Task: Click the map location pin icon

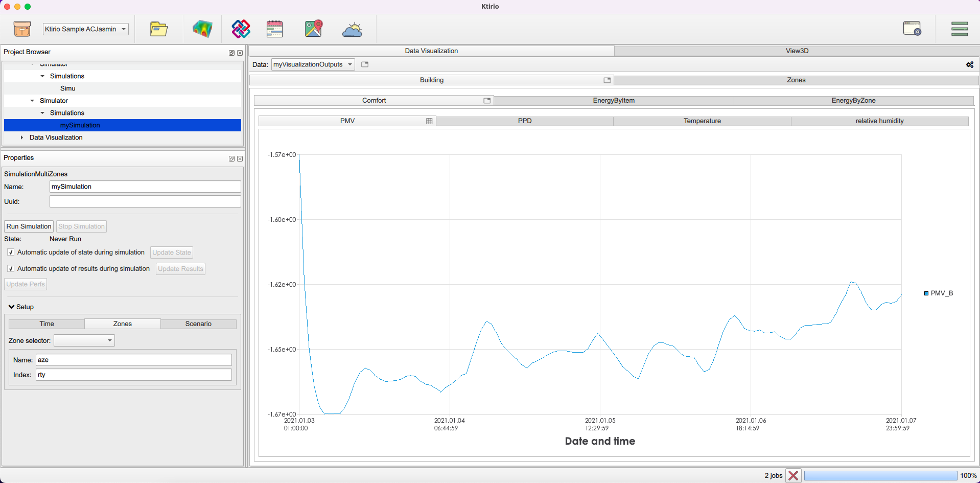Action: (x=314, y=29)
